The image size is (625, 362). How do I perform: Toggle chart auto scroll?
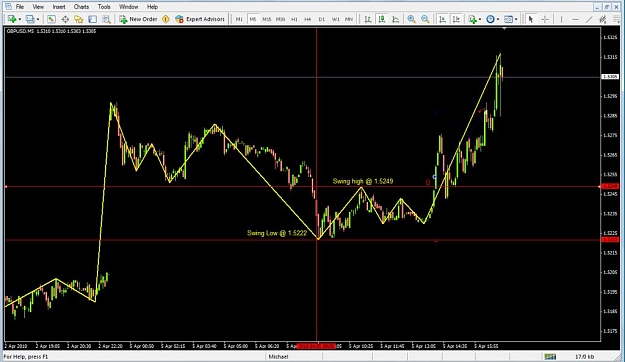pyautogui.click(x=442, y=19)
